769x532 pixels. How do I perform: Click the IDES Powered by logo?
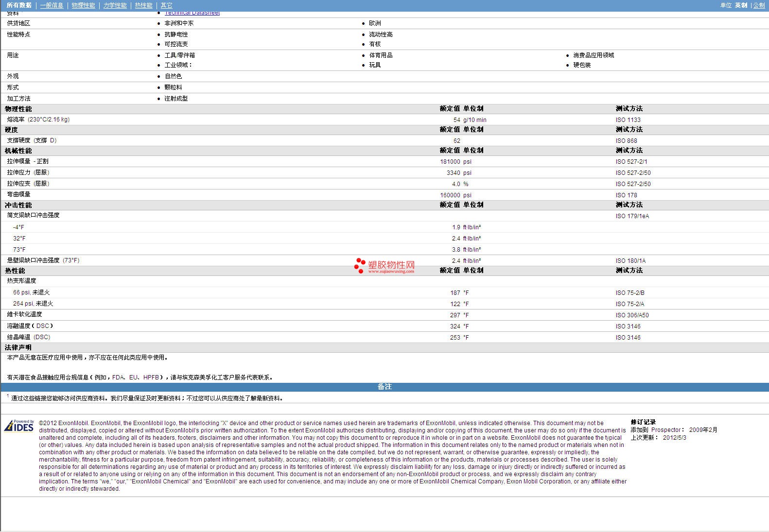point(19,426)
